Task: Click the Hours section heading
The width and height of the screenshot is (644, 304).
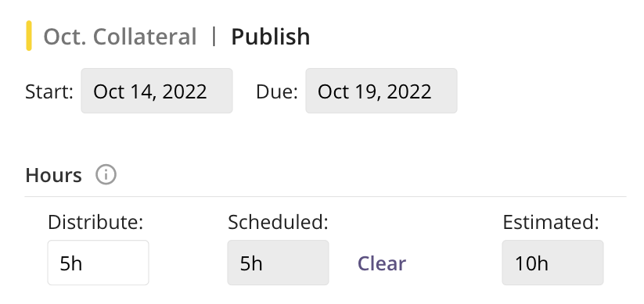Action: [x=54, y=175]
